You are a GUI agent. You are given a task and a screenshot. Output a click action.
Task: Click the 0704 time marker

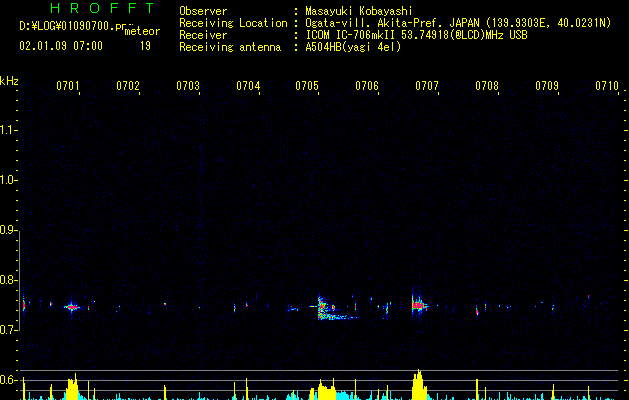tap(248, 86)
